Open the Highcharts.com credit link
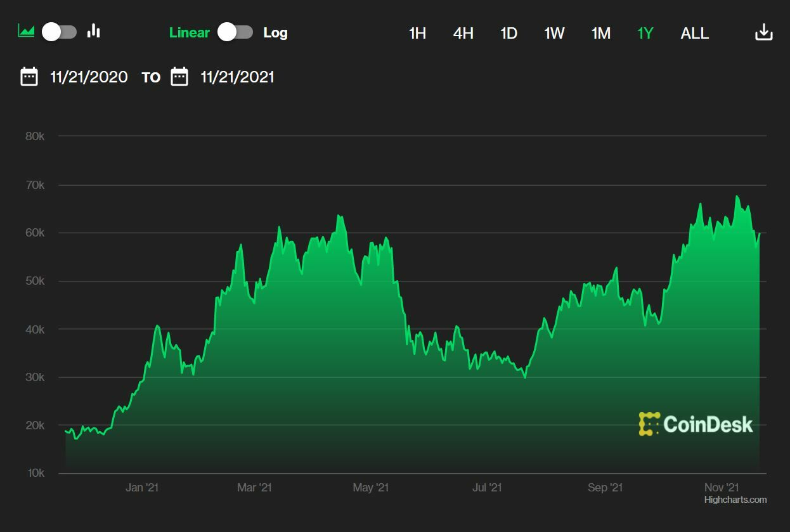 click(x=735, y=500)
